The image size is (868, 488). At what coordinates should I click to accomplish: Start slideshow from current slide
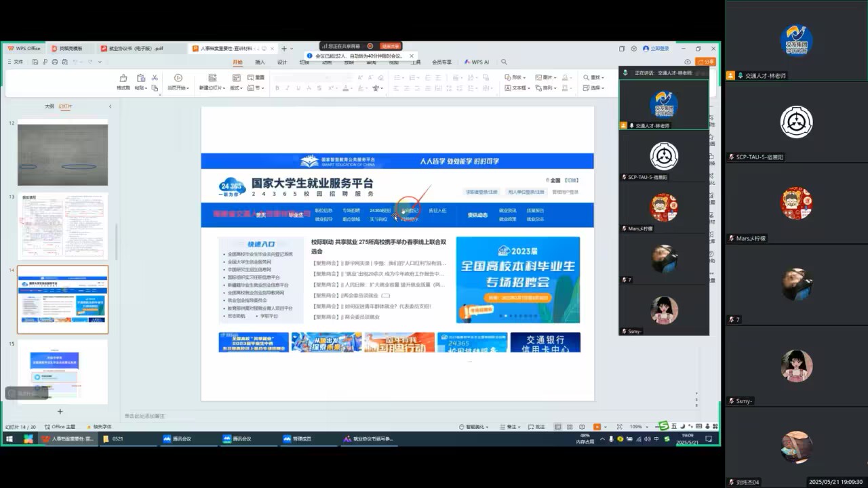coord(178,81)
